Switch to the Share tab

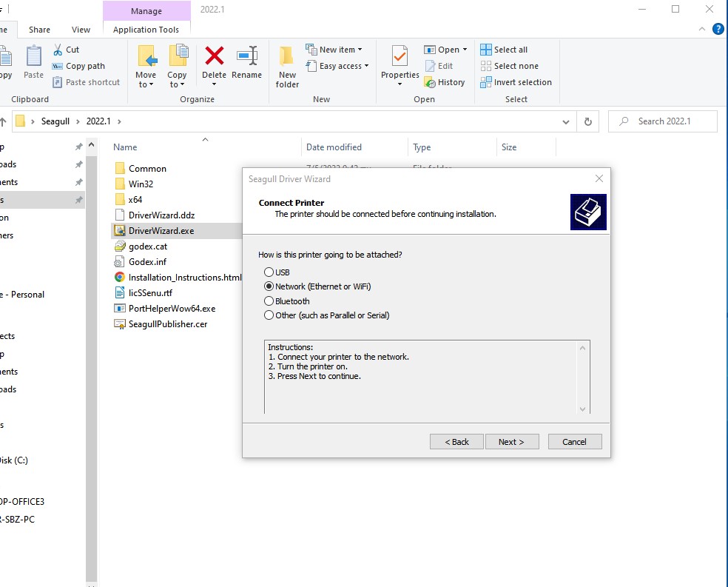39,30
